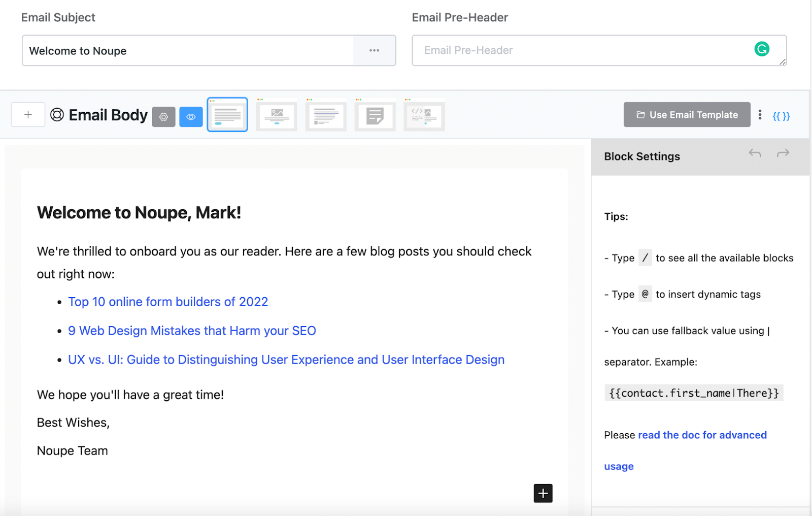Open the vertical three-dot options menu
The height and width of the screenshot is (516, 812).
coord(760,115)
